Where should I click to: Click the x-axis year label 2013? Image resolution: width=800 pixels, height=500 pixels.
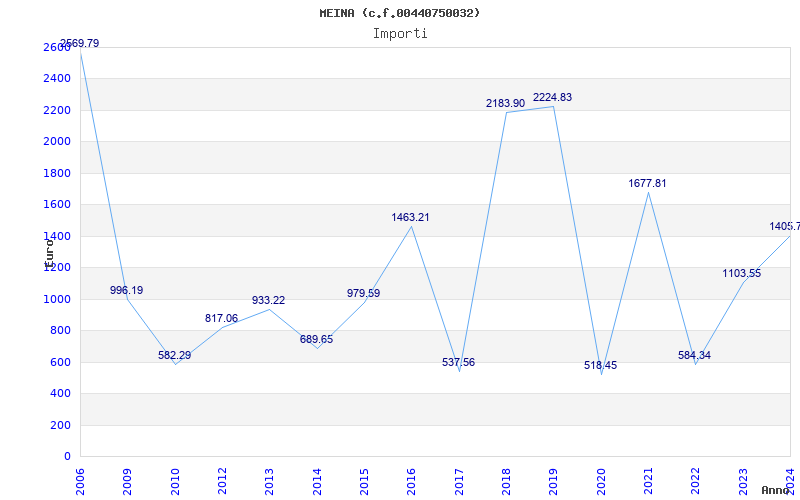(x=269, y=482)
